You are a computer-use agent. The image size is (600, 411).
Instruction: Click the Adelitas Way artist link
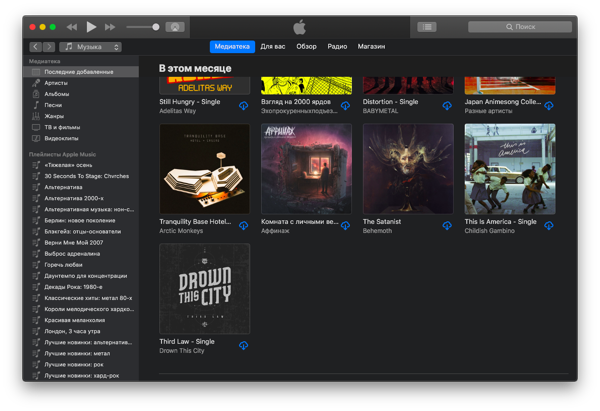click(x=178, y=111)
